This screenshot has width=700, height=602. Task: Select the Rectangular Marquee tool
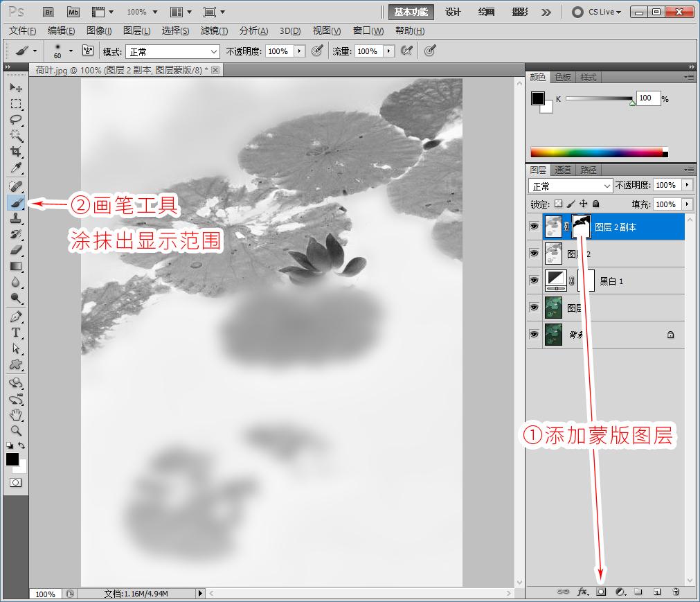pyautogui.click(x=16, y=104)
